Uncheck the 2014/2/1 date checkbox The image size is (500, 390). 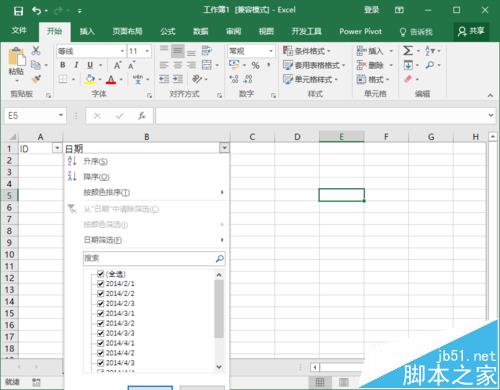(100, 284)
